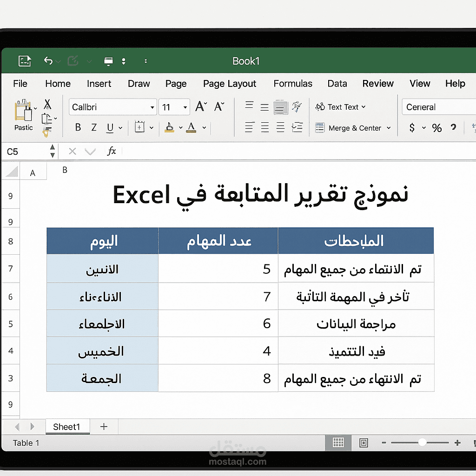Click the zoom slider handle
The width and height of the screenshot is (476, 476).
coord(422,443)
